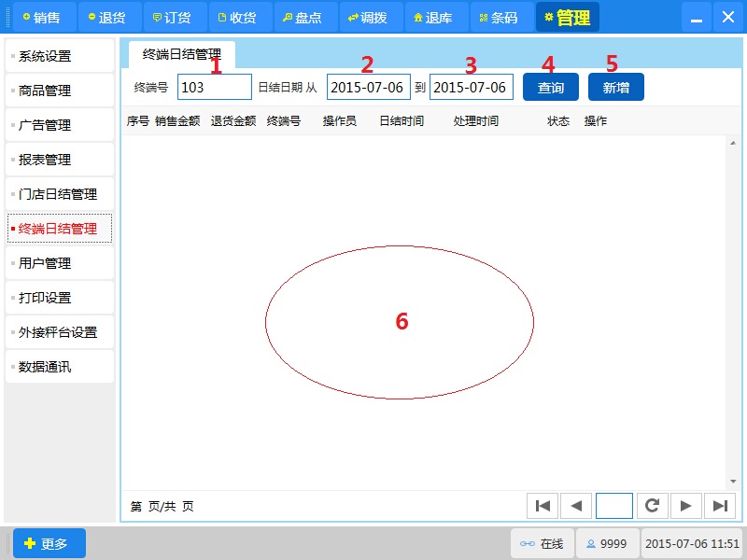
Task: Select 广告管理 in the sidebar
Action: pos(60,125)
